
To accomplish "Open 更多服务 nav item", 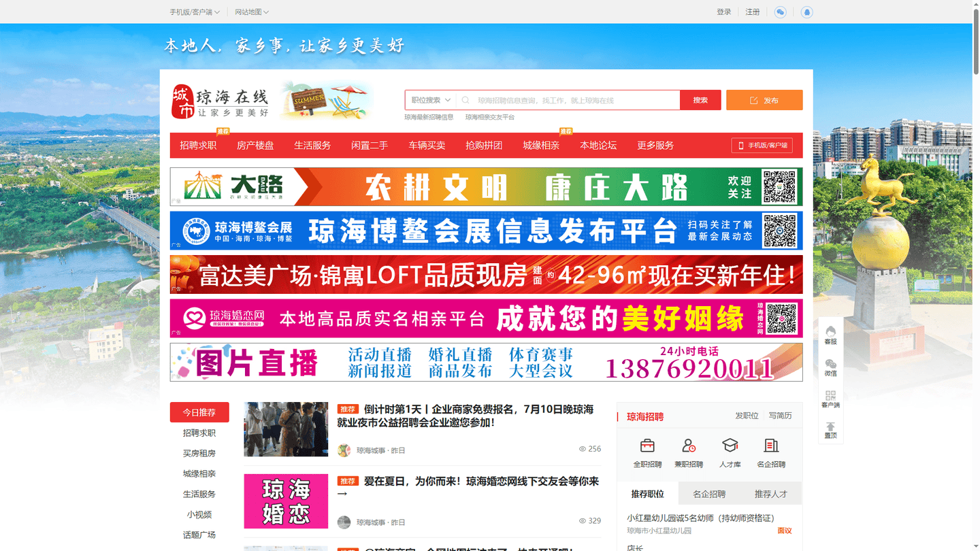I will click(655, 146).
